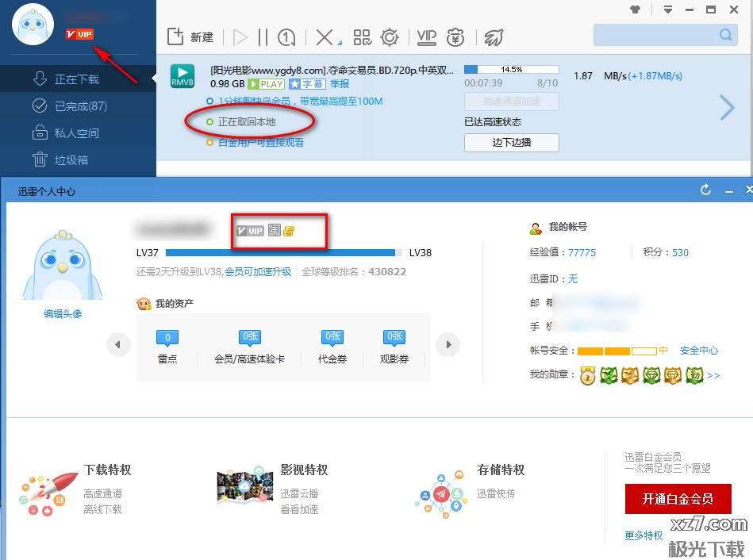Click the 高速通道加速 button
The image size is (753, 560).
pyautogui.click(x=512, y=102)
